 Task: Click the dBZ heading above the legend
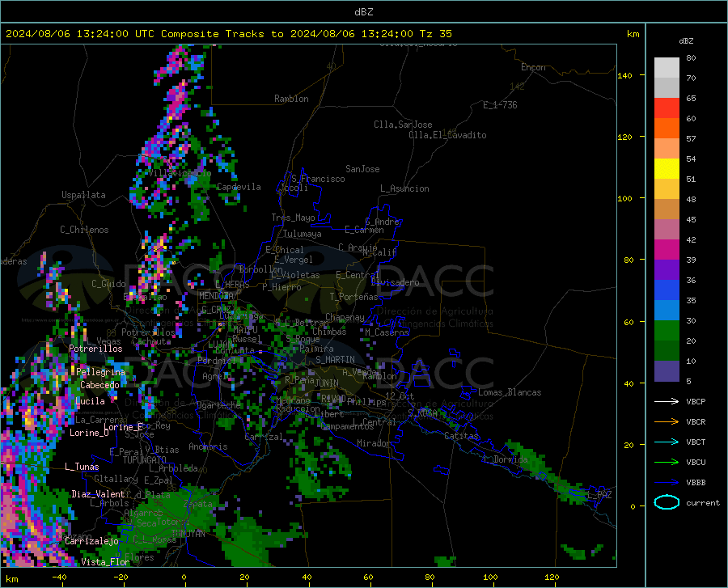coord(686,40)
